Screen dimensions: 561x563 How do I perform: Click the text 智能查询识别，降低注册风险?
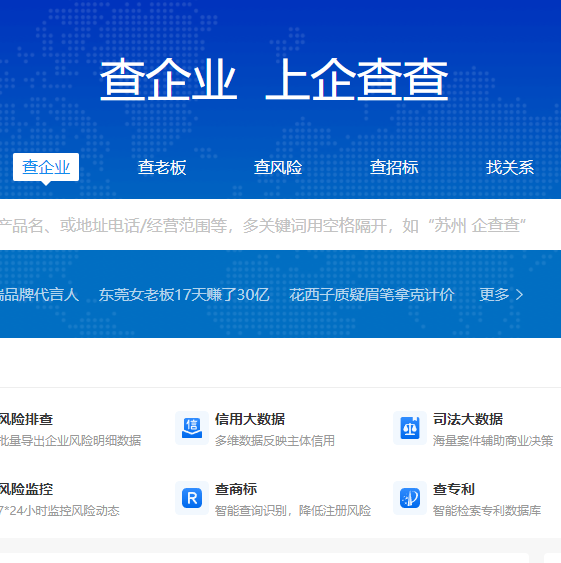coord(293,511)
